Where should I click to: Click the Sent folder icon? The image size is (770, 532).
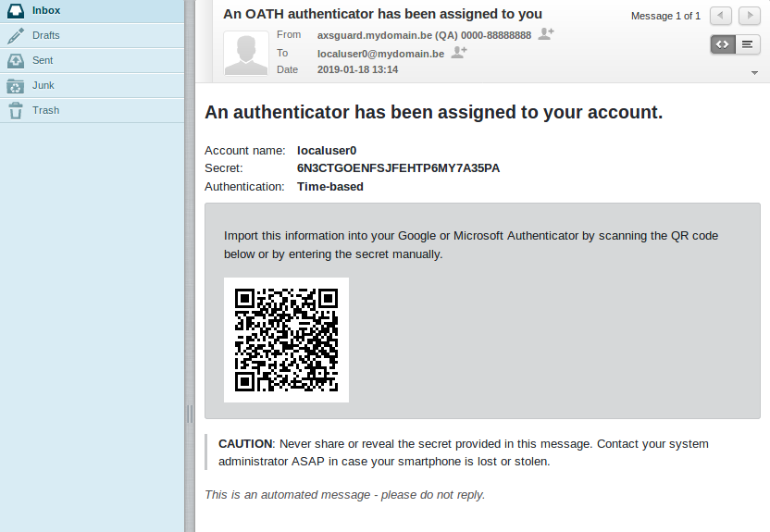click(x=15, y=60)
